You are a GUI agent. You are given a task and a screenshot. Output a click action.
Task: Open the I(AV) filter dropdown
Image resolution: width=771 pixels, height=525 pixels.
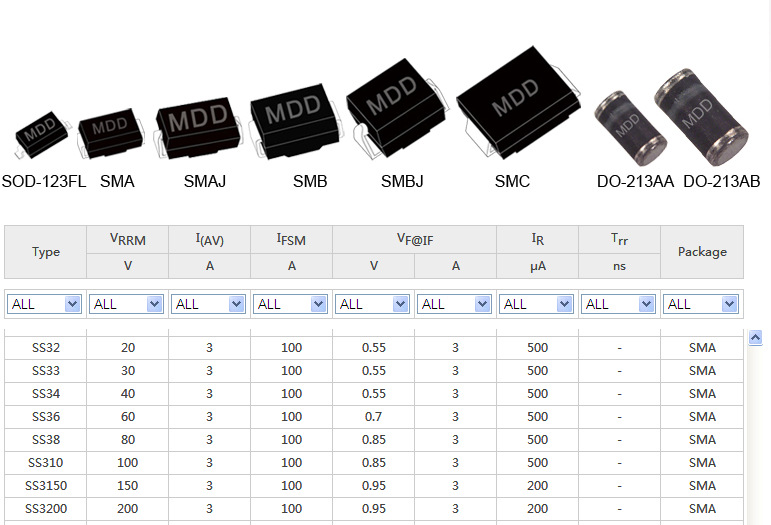[208, 304]
